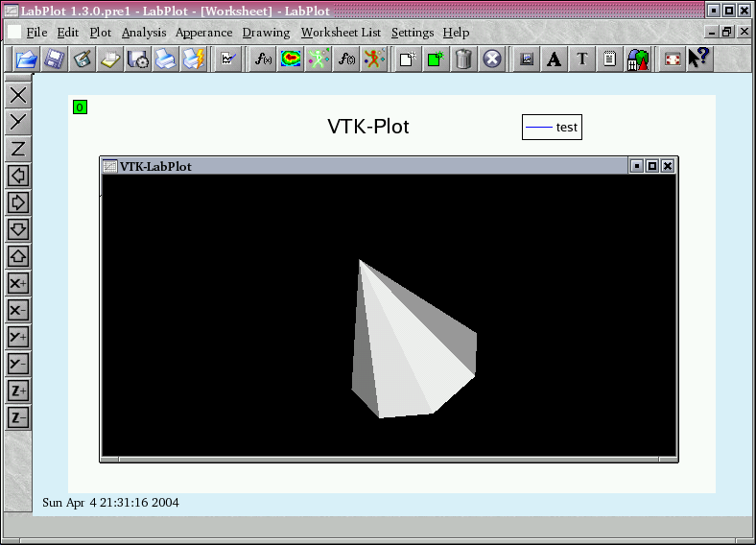Click the printer icon in toolbar
Image resolution: width=756 pixels, height=545 pixels.
point(166,59)
